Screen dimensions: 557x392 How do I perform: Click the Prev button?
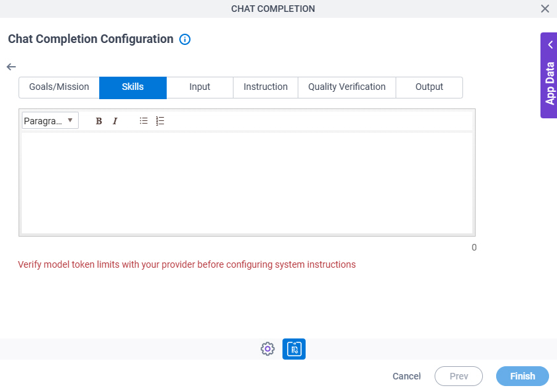tap(458, 376)
